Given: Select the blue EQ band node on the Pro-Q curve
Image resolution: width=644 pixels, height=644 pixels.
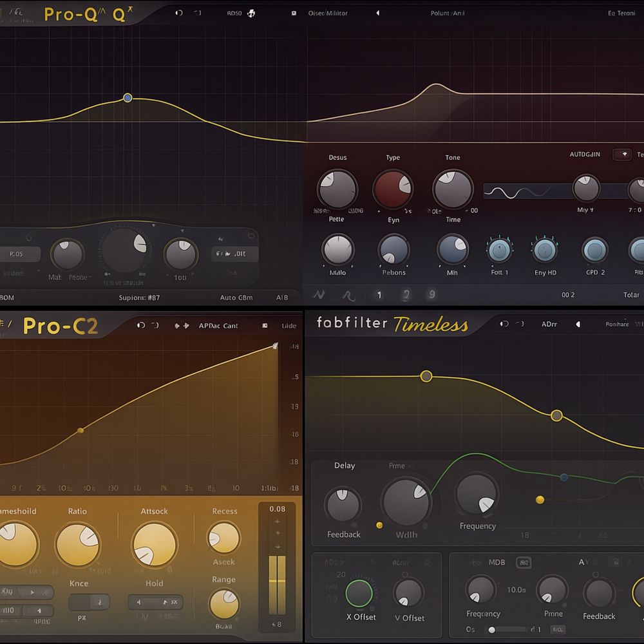Looking at the screenshot, I should coord(128,98).
